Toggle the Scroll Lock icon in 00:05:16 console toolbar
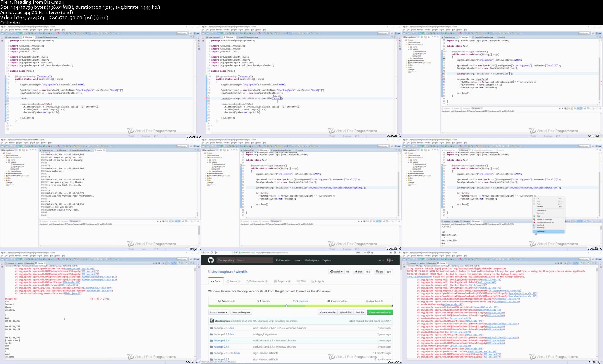Image resolution: width=603 pixels, height=364 pixels. (x=170, y=221)
